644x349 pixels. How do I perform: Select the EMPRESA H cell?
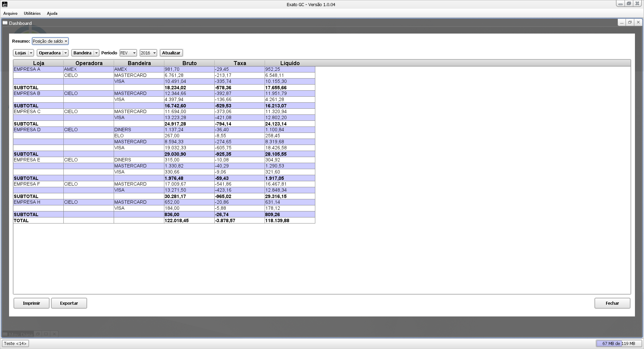tap(38, 202)
